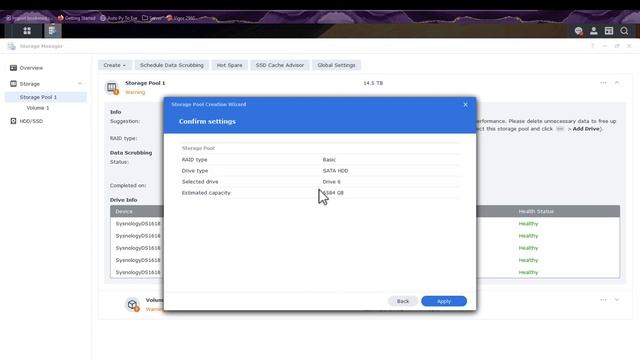
Task: Open the Auto Py To Exe bookmark
Action: [x=119, y=18]
